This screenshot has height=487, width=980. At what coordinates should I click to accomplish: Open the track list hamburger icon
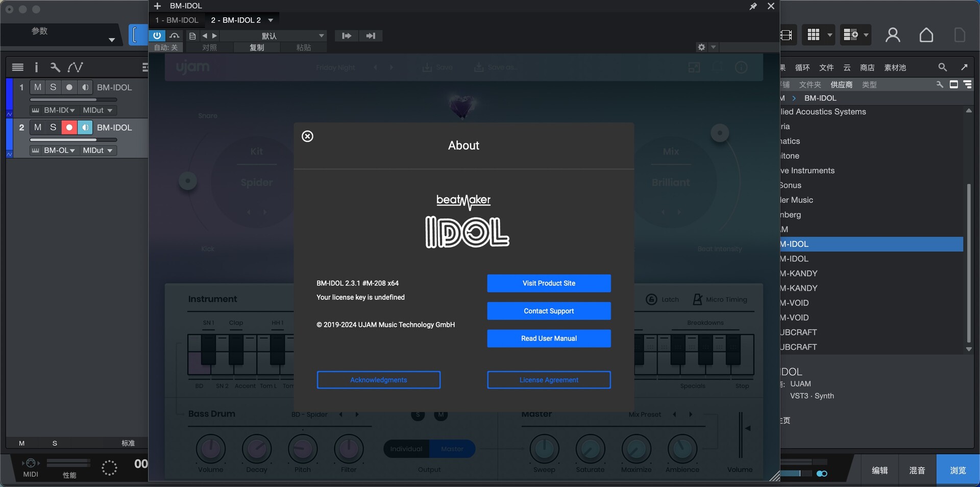[18, 67]
